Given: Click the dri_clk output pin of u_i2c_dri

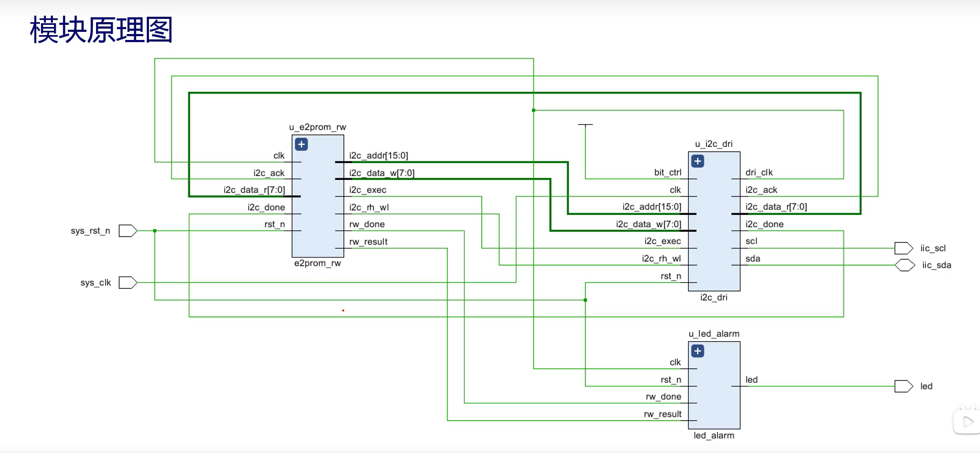Looking at the screenshot, I should 759,173.
